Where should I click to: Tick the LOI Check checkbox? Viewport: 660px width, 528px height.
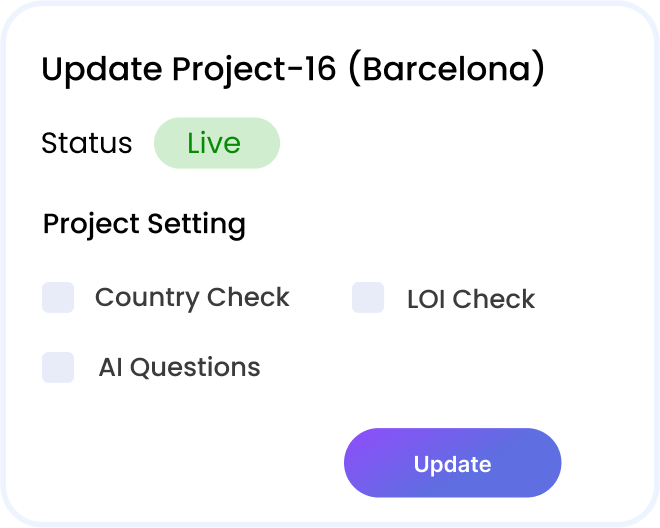point(368,297)
